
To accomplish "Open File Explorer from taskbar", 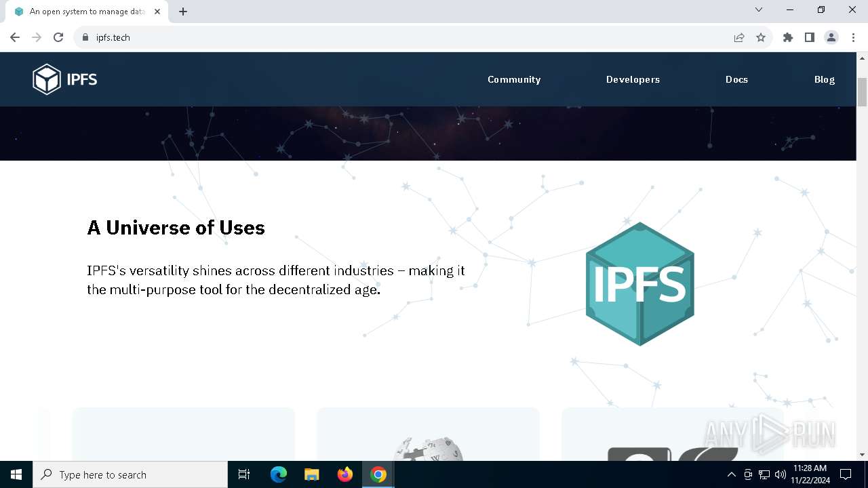I will point(311,474).
